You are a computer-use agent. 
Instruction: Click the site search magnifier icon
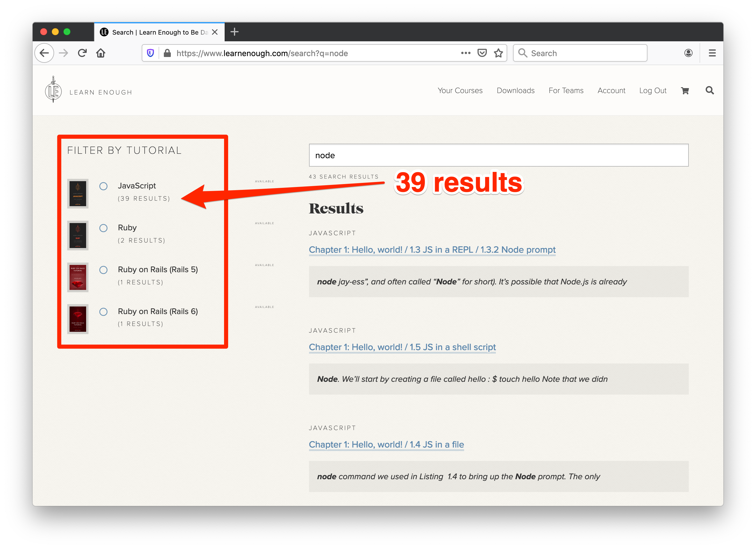[710, 90]
